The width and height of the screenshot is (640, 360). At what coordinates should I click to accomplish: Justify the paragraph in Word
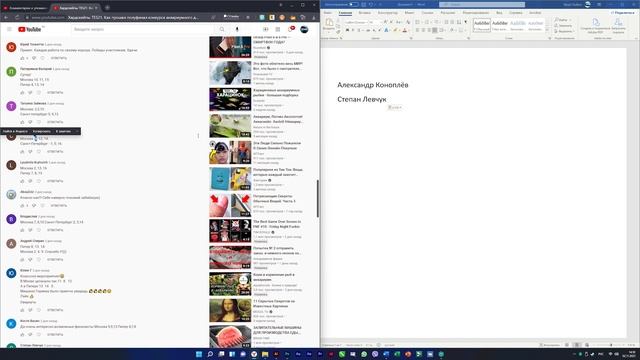pyautogui.click(x=435, y=30)
